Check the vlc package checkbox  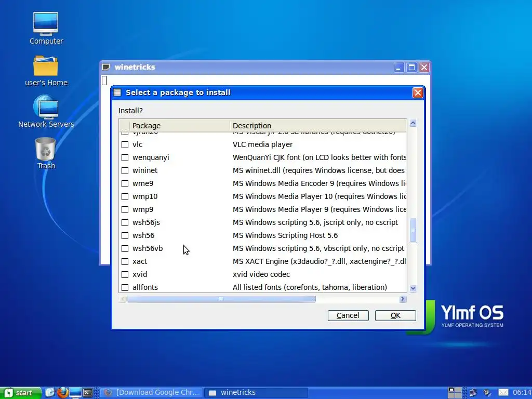point(125,144)
